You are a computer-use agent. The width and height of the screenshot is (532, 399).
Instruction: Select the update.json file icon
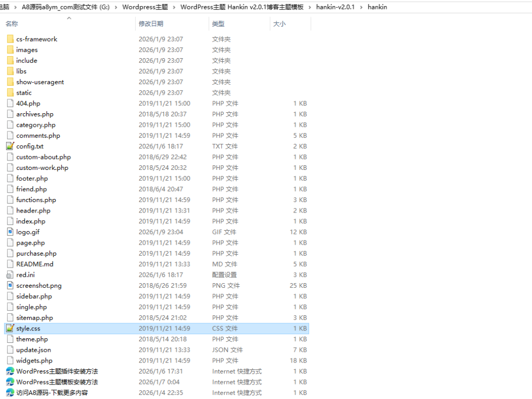click(11, 350)
